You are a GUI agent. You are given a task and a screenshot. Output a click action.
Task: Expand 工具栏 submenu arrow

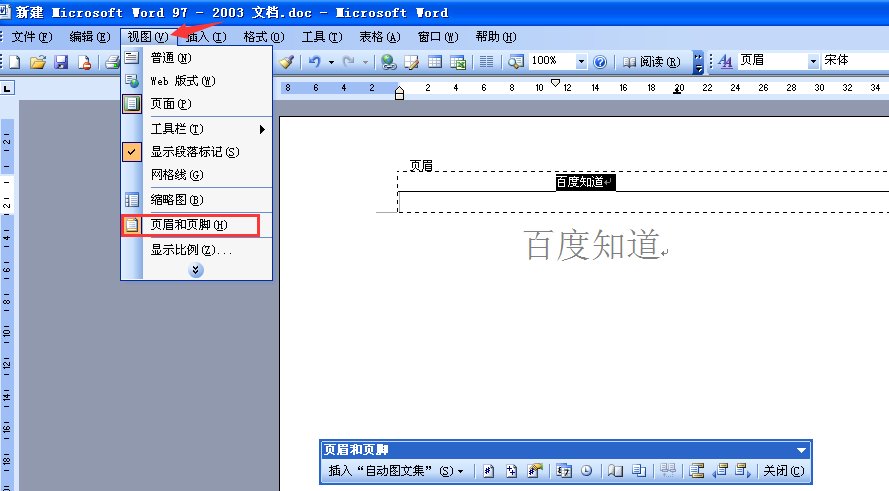point(262,129)
